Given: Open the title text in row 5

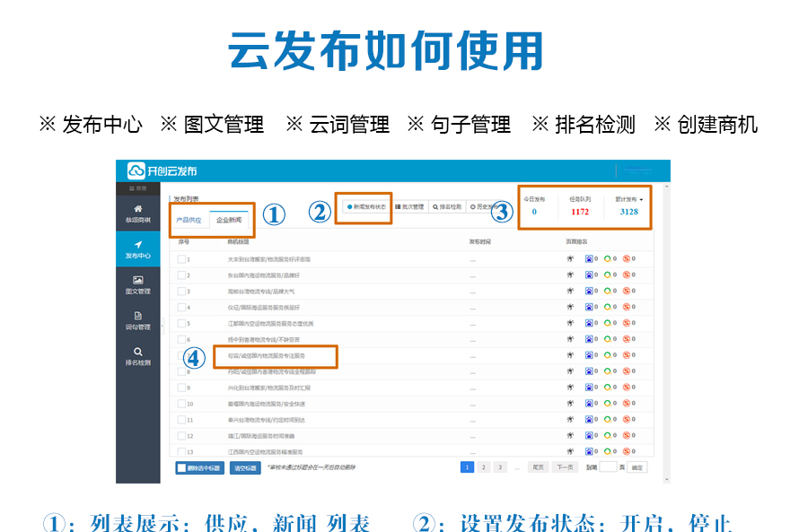Looking at the screenshot, I should click(270, 323).
